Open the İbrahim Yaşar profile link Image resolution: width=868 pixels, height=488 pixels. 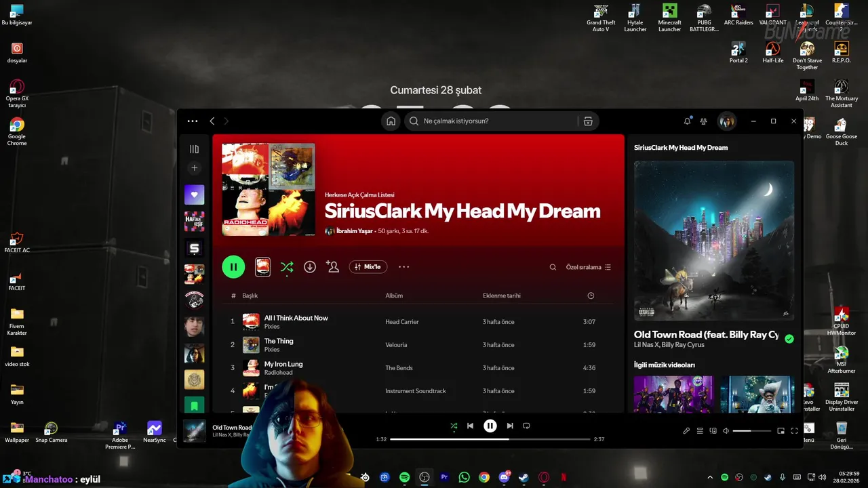click(355, 231)
